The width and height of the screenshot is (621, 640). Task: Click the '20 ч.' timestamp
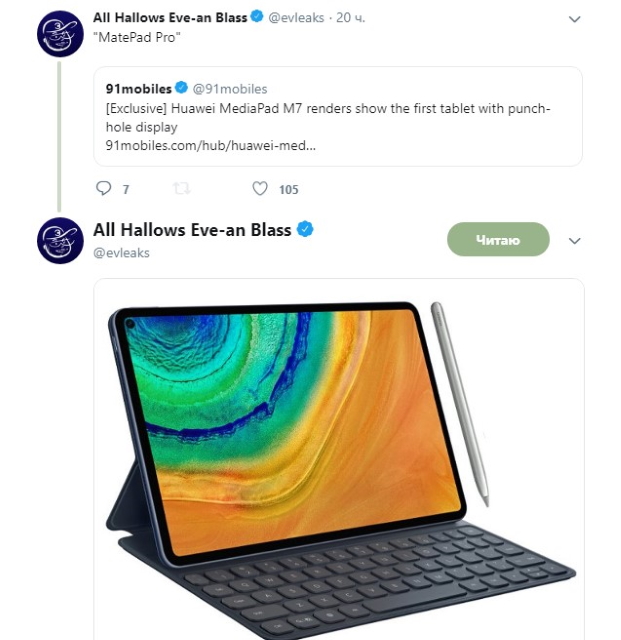tap(350, 18)
